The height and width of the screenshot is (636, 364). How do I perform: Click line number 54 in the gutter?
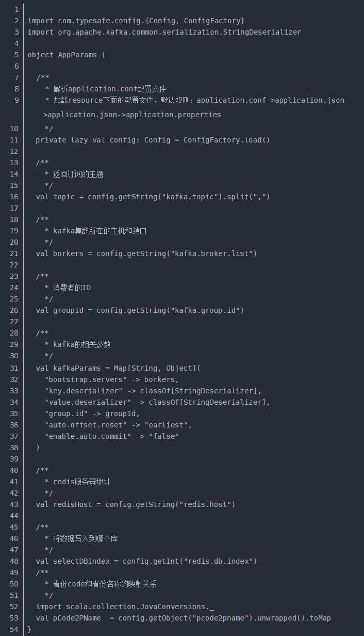coord(14,629)
